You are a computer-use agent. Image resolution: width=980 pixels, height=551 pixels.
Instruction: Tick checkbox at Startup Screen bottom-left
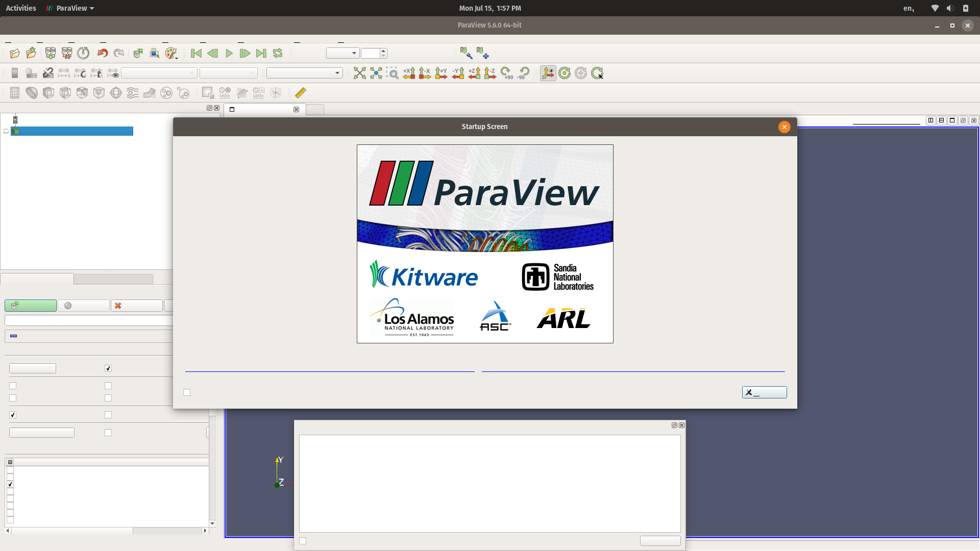pyautogui.click(x=187, y=392)
